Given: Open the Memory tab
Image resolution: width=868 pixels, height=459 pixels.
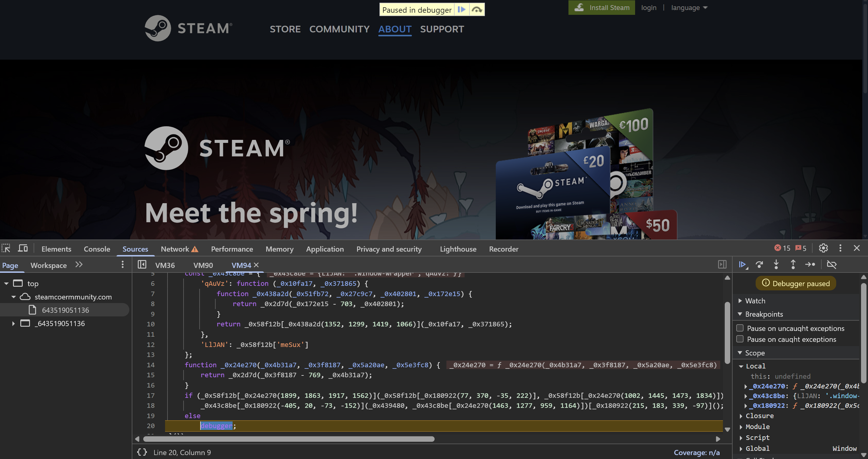Looking at the screenshot, I should 279,249.
